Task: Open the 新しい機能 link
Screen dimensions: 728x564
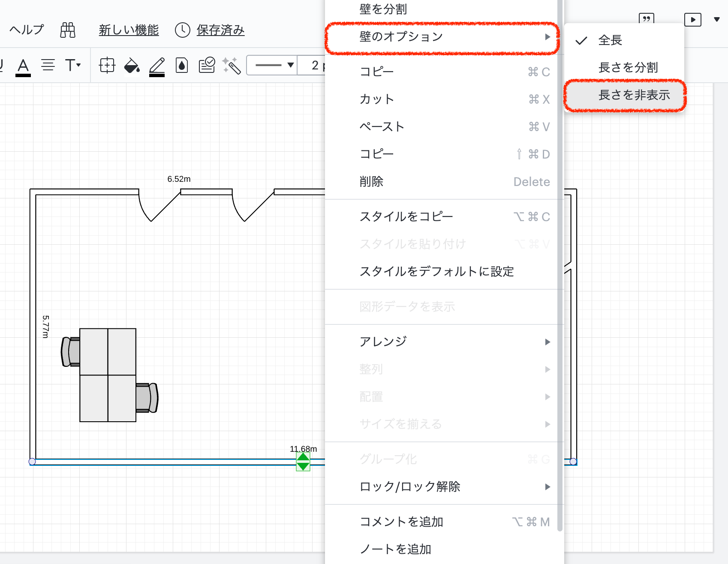Action: (x=129, y=30)
